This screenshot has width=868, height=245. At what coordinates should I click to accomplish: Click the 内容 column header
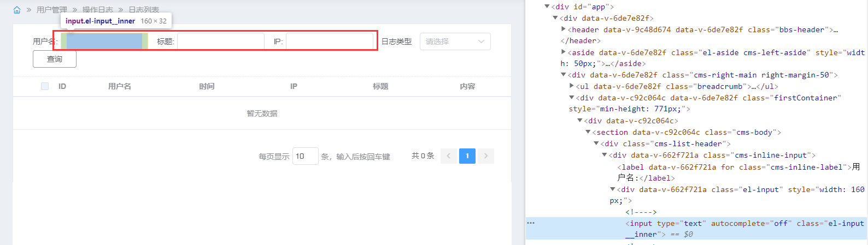point(467,86)
